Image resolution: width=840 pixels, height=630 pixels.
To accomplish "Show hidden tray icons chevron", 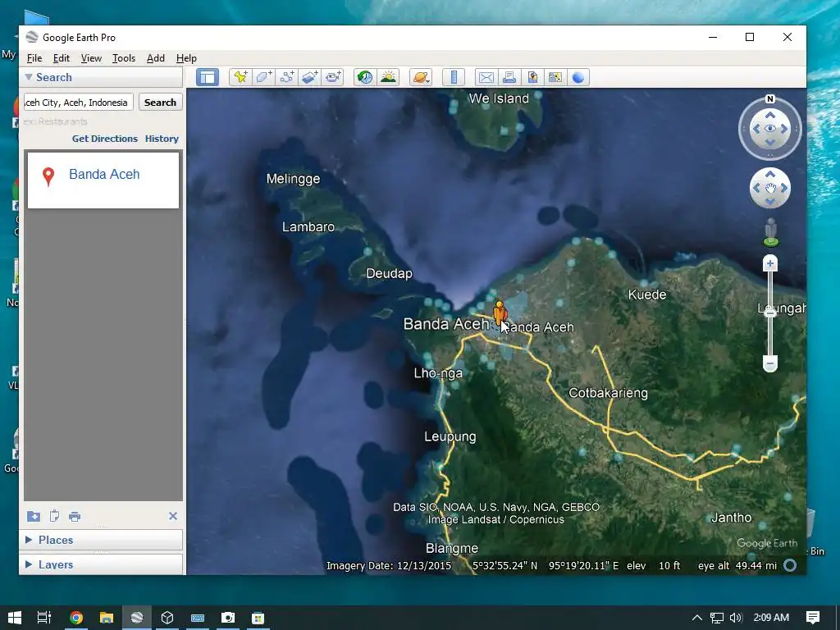I will click(697, 618).
